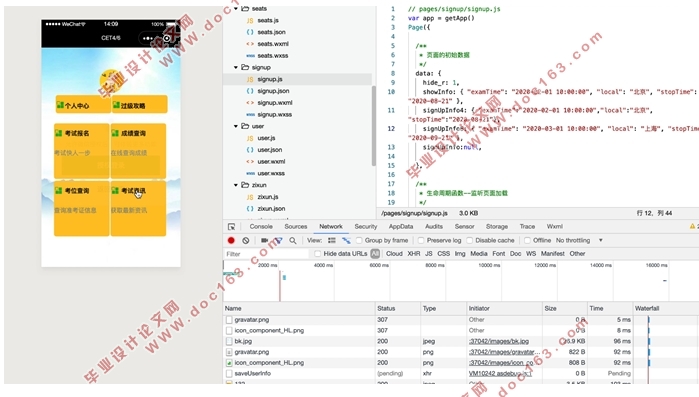The height and width of the screenshot is (397, 699).
Task: Click the network Filter text field
Action: 266,254
